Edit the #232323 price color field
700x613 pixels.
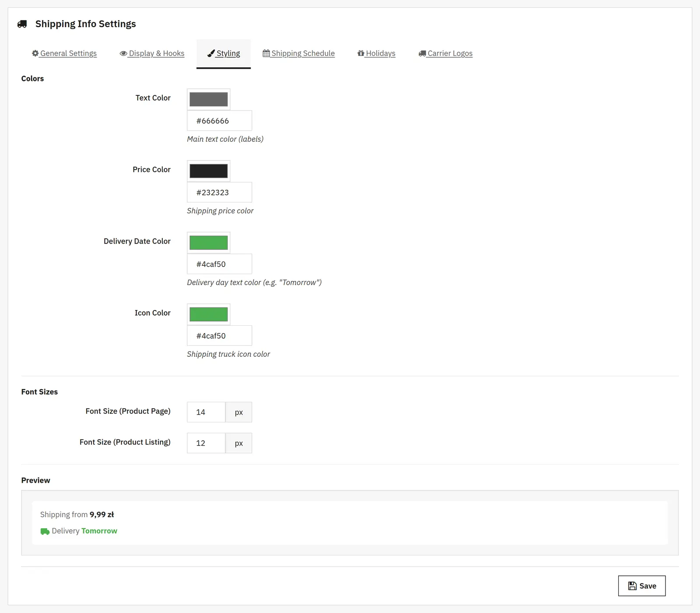(x=220, y=192)
